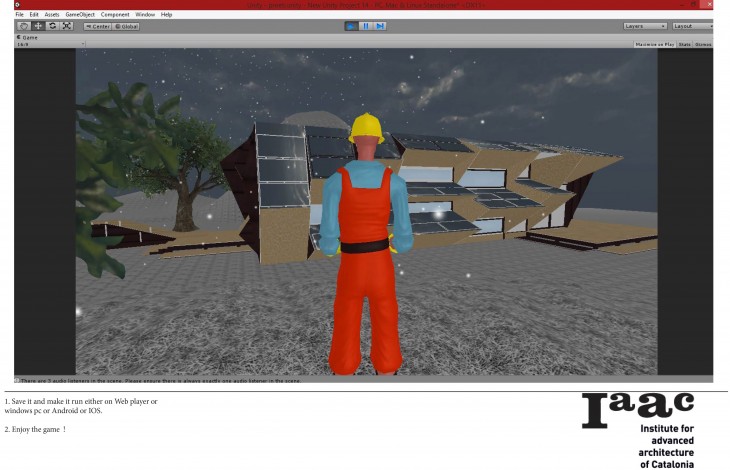Open the Assets menu
The height and width of the screenshot is (470, 730).
click(x=51, y=15)
